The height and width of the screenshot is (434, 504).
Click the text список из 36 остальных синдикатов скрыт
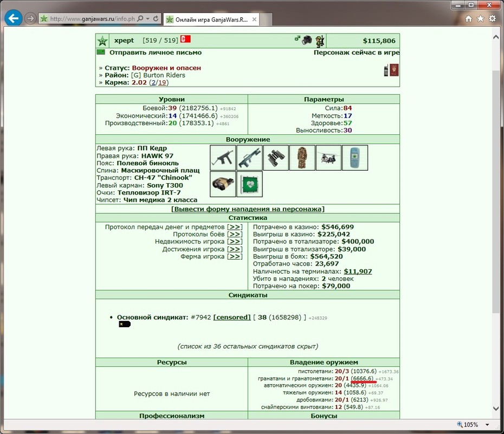click(x=248, y=346)
